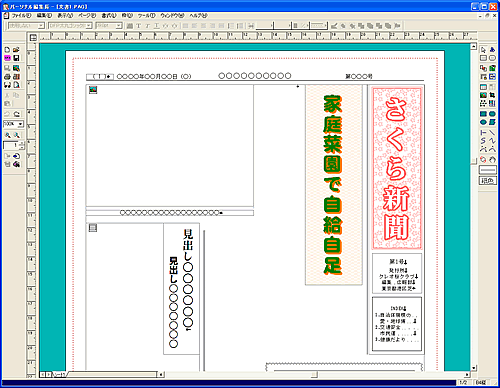Select the hand pan tool
The image size is (500, 388).
coord(492,160)
